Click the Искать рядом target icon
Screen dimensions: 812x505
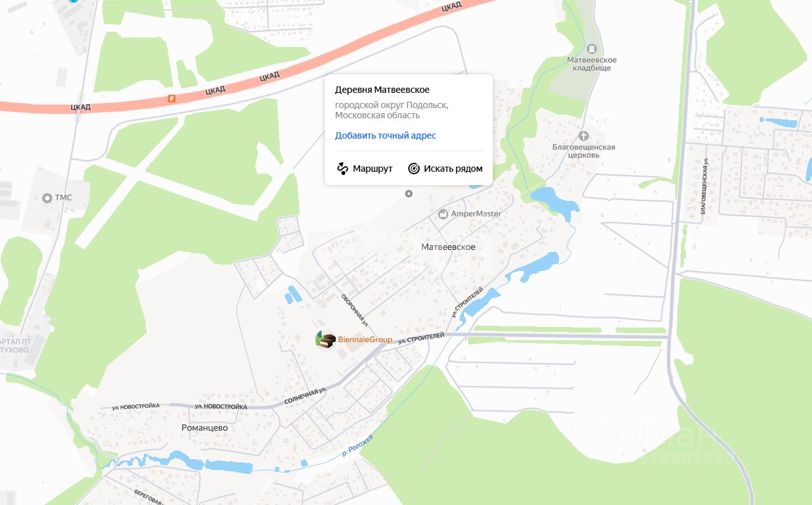pos(414,169)
